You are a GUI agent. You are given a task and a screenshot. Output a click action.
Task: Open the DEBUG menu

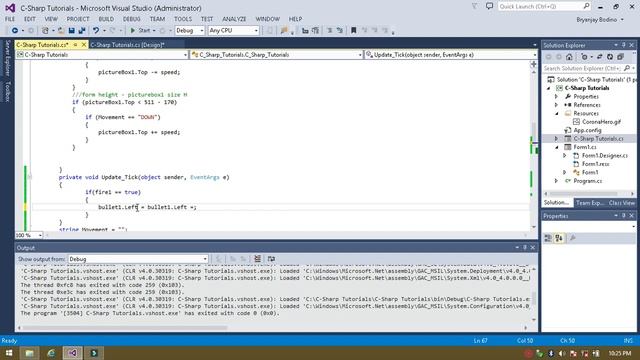(x=132, y=19)
